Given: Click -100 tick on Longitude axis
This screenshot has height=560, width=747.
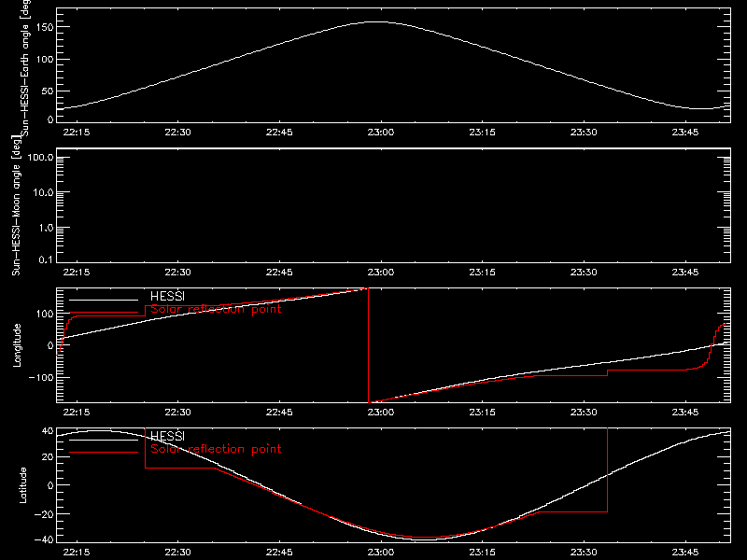Looking at the screenshot, I should point(41,377).
